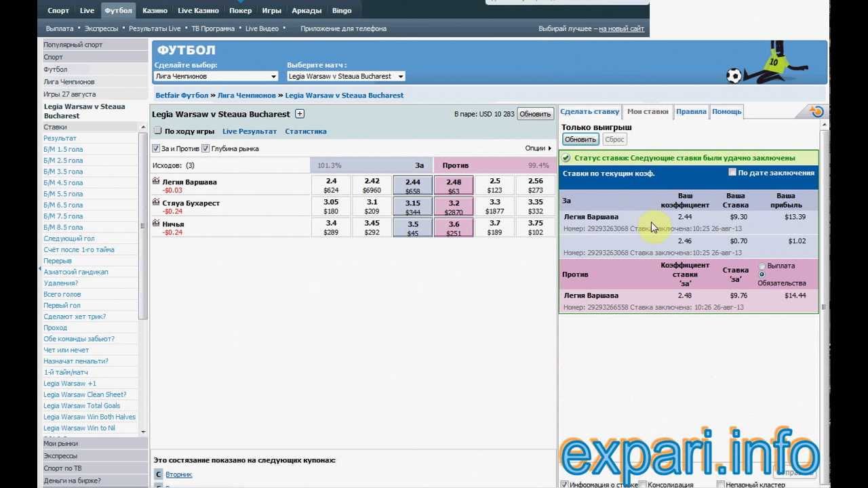Image resolution: width=868 pixels, height=488 pixels.
Task: Click the plus icon beside match title
Action: coord(300,115)
